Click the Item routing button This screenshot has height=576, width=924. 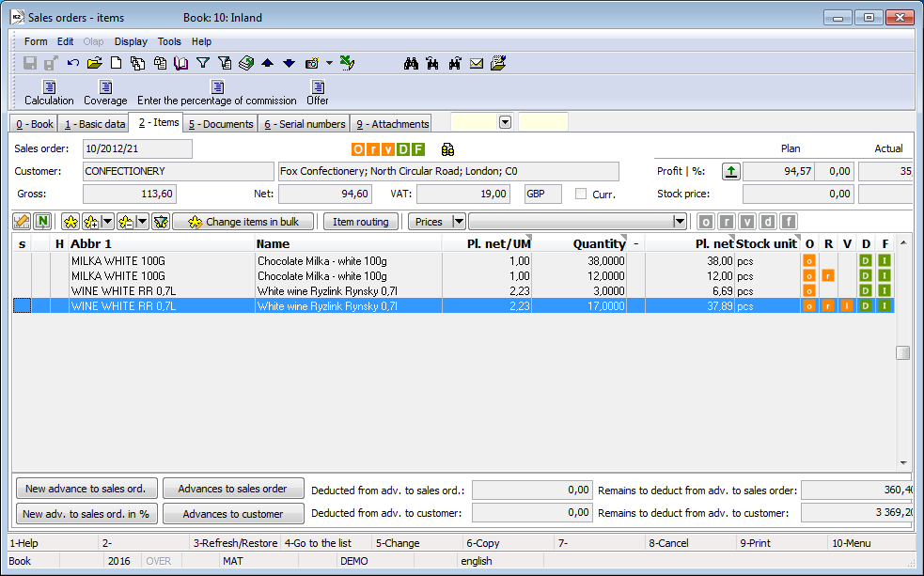click(x=361, y=222)
